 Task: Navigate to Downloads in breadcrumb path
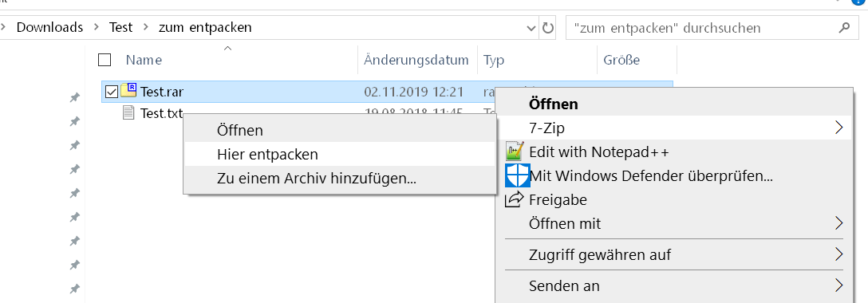[x=49, y=27]
